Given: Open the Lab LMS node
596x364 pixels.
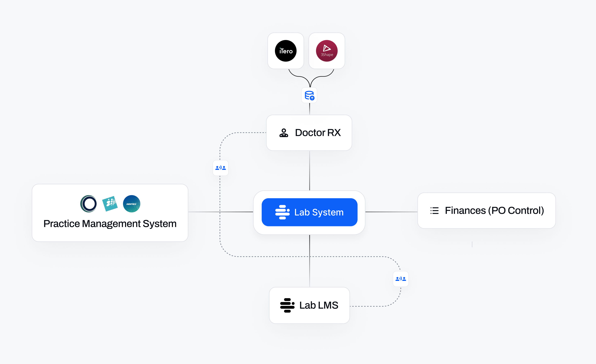Looking at the screenshot, I should click(309, 305).
